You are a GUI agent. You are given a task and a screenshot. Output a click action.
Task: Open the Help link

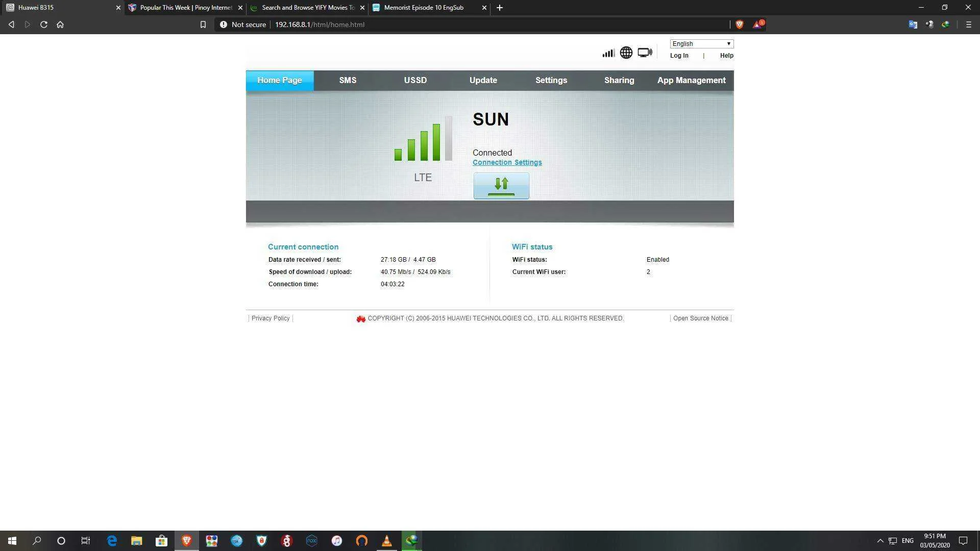click(x=726, y=56)
